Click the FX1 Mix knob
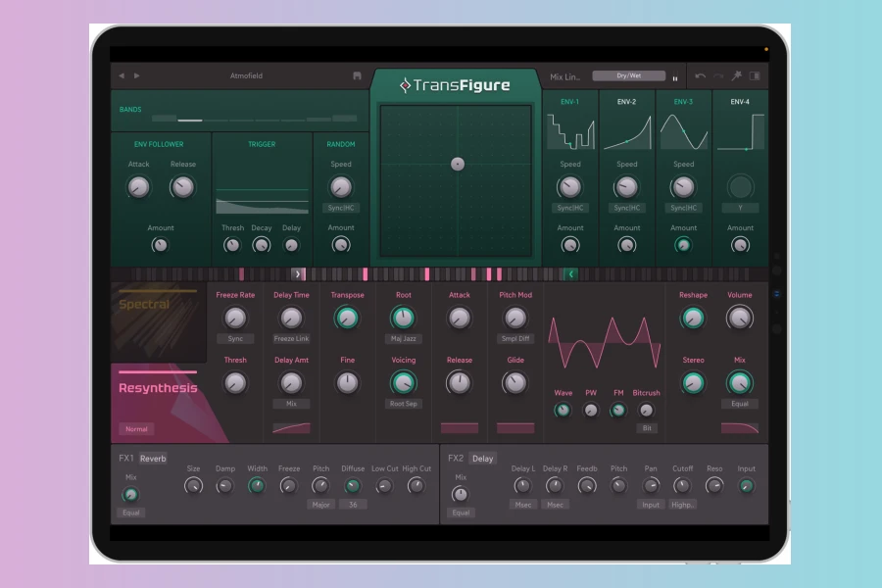Viewport: 882px width, 588px height. click(130, 495)
